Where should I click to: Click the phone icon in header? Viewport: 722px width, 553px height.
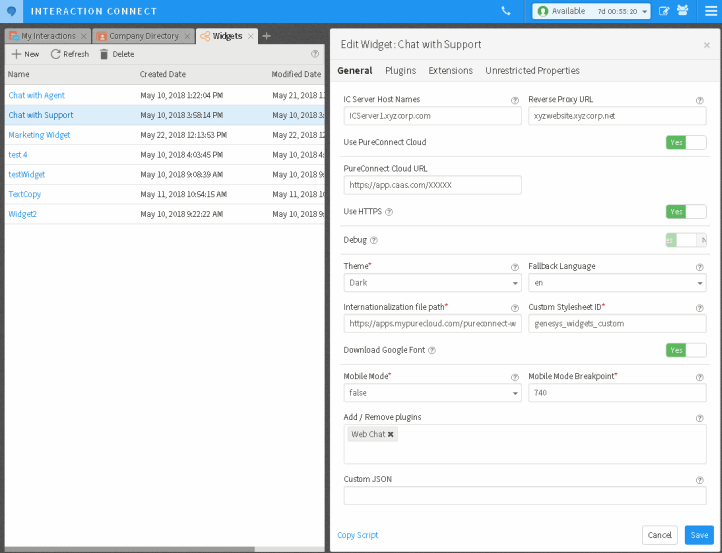point(506,11)
